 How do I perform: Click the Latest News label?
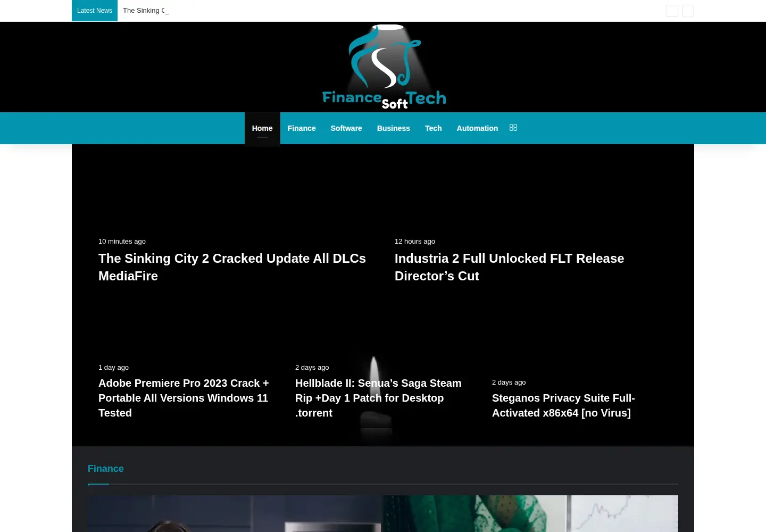coord(95,11)
